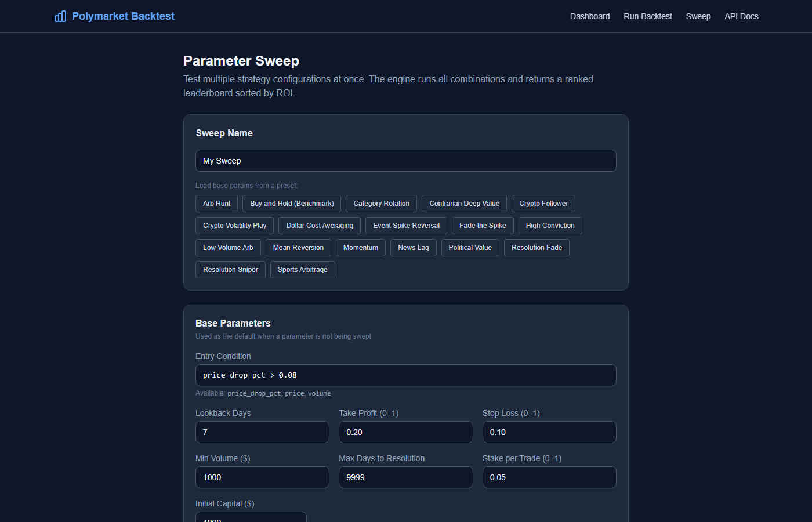Screen dimensions: 812x522
Task: Load the Arb Hunt preset
Action: (x=217, y=204)
